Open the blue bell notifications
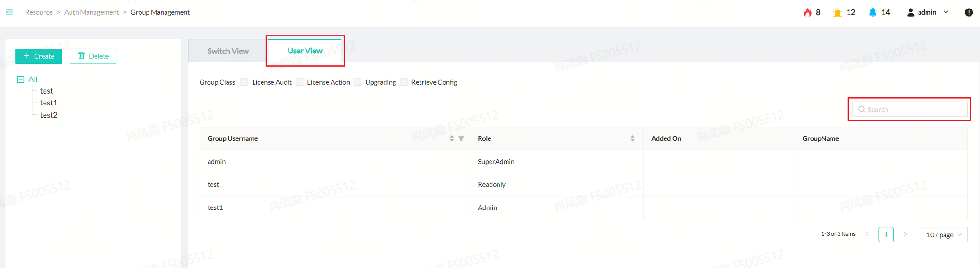The image size is (980, 268). pos(873,12)
